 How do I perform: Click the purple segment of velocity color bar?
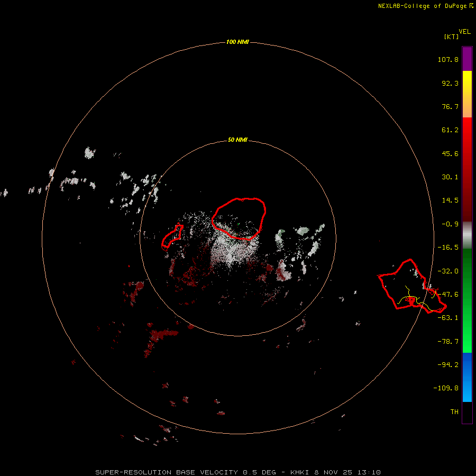[x=467, y=59]
